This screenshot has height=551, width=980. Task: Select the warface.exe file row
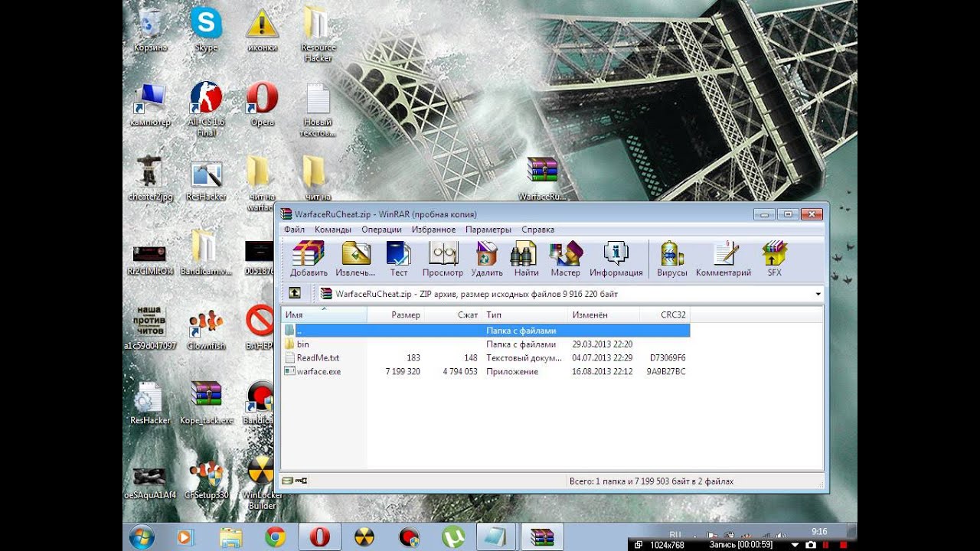pyautogui.click(x=486, y=372)
